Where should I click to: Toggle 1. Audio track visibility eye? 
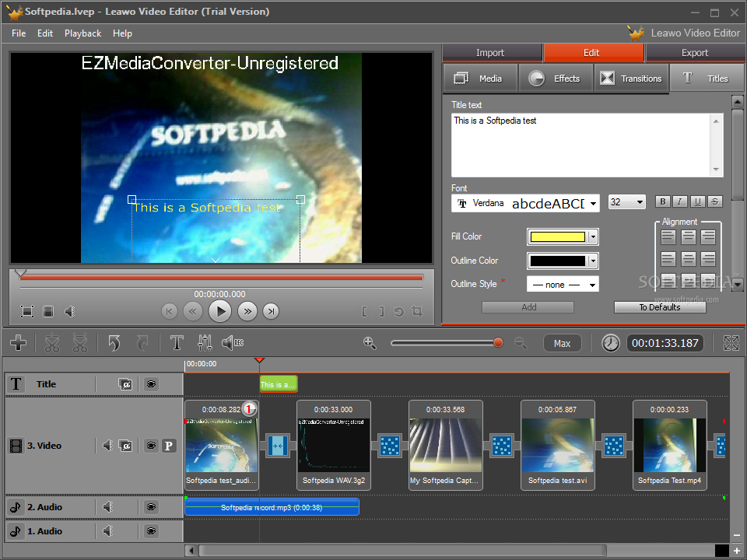pyautogui.click(x=151, y=530)
